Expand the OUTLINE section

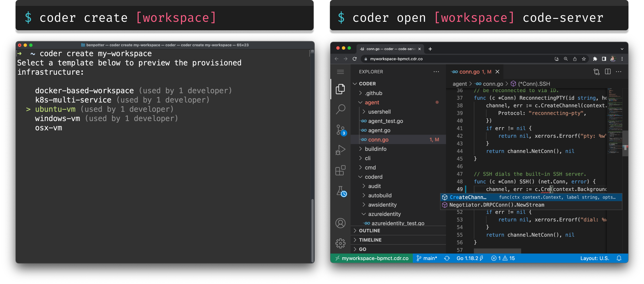(x=398, y=230)
